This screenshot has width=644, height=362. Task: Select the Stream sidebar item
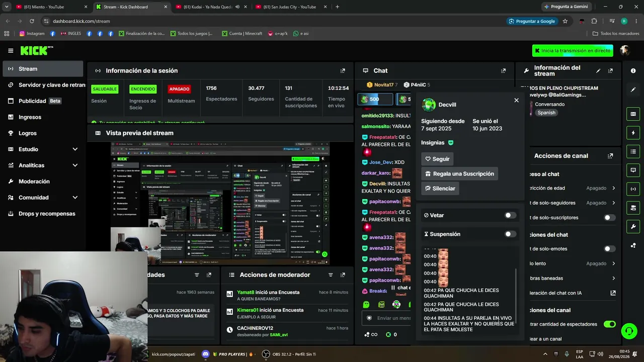coord(43,69)
